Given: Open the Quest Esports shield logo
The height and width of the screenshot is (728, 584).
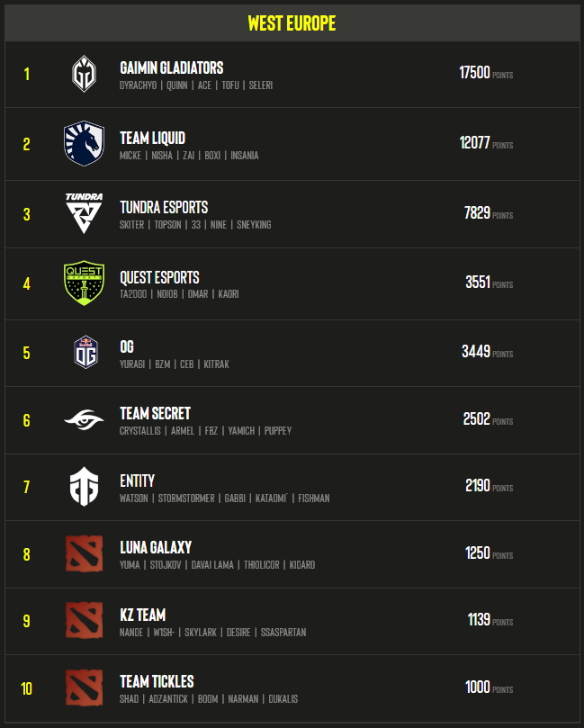Looking at the screenshot, I should (x=84, y=283).
